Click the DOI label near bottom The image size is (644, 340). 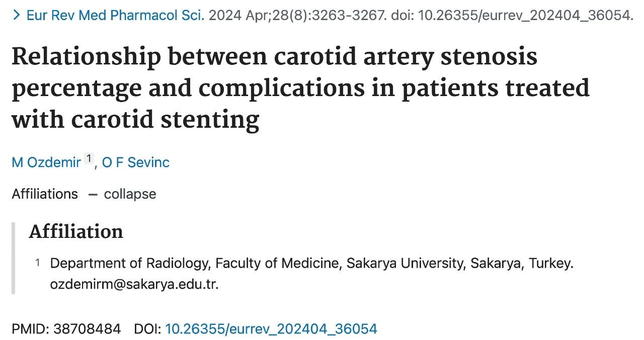(x=147, y=329)
